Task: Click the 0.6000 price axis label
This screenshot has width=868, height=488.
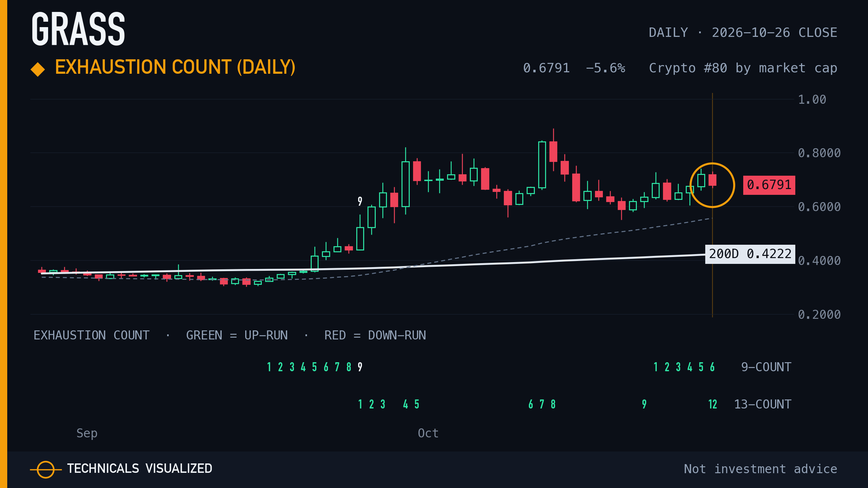Action: tap(819, 207)
